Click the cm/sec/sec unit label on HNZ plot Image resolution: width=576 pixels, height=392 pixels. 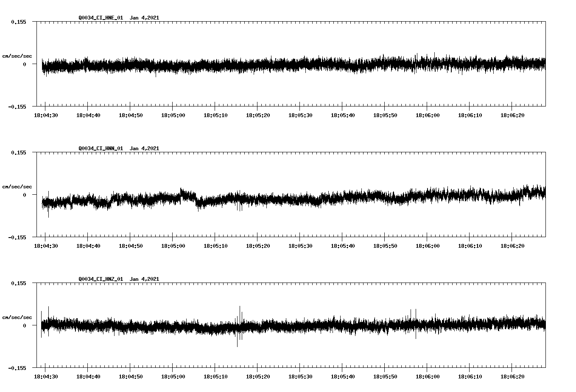[17, 316]
